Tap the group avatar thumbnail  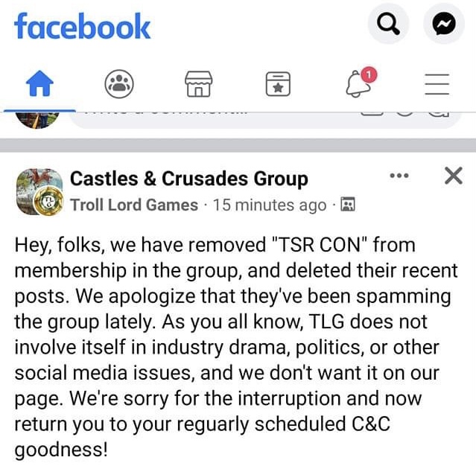[36, 191]
